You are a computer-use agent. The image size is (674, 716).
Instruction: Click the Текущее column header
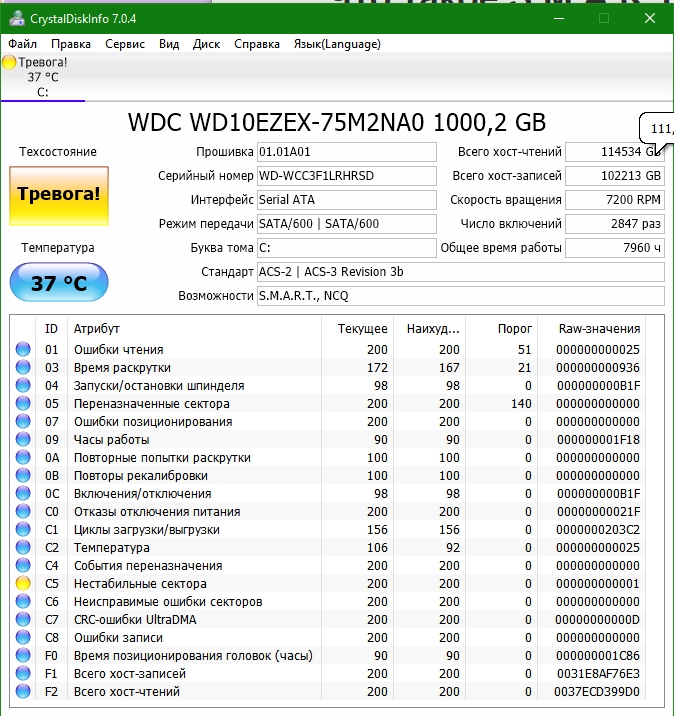pyautogui.click(x=358, y=329)
